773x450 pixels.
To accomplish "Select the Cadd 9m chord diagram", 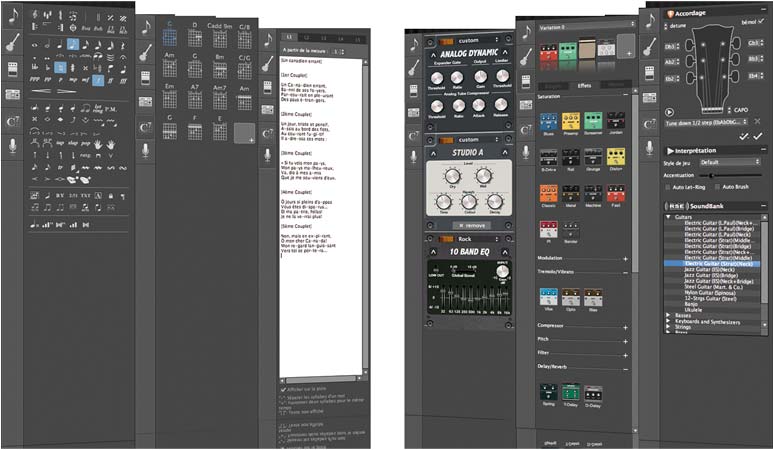I will (x=220, y=35).
